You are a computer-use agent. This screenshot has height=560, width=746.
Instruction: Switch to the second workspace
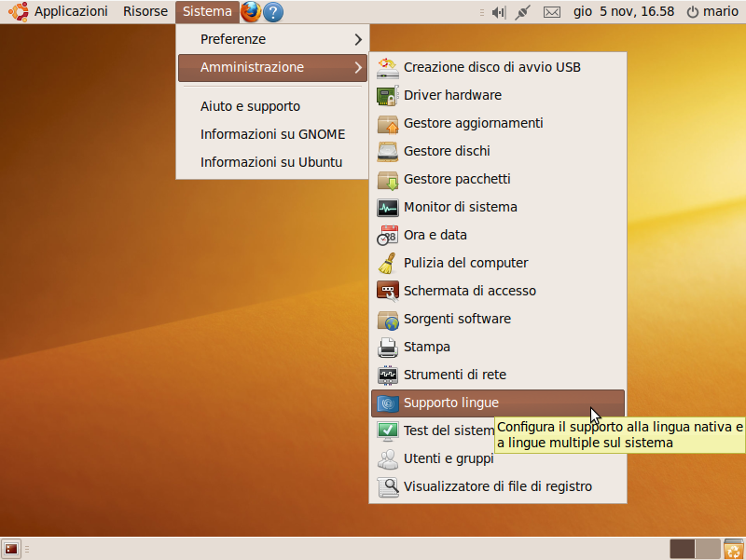708,549
